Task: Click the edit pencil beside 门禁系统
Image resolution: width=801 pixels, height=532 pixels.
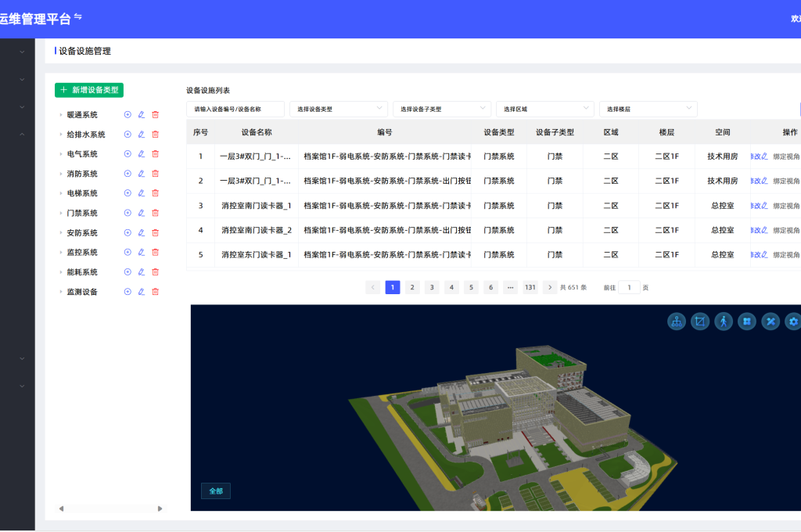Action: pos(142,213)
